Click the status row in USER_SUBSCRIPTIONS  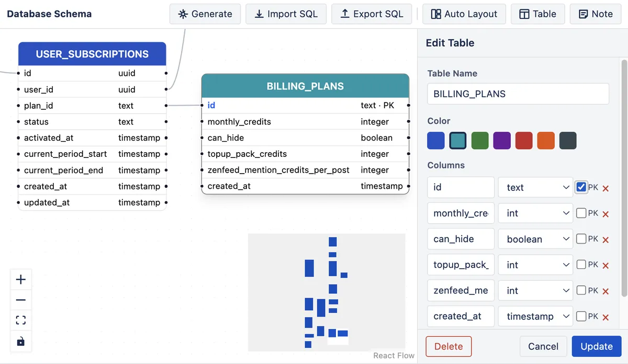click(92, 122)
